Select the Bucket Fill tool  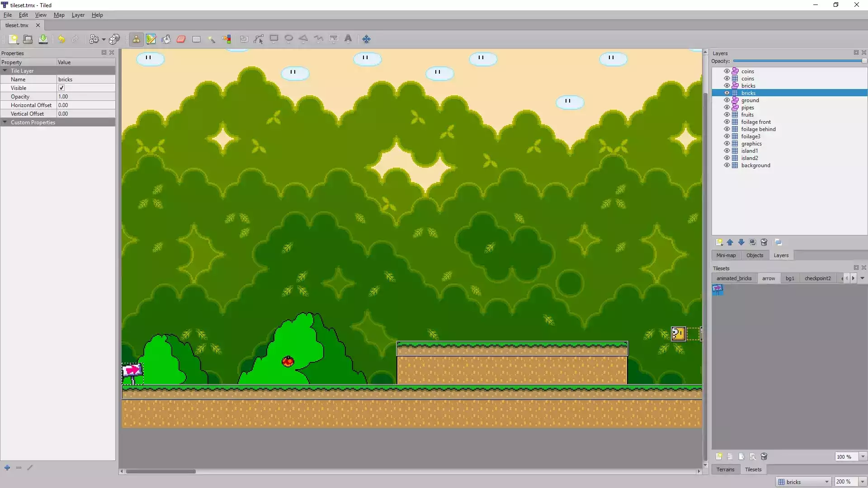166,39
